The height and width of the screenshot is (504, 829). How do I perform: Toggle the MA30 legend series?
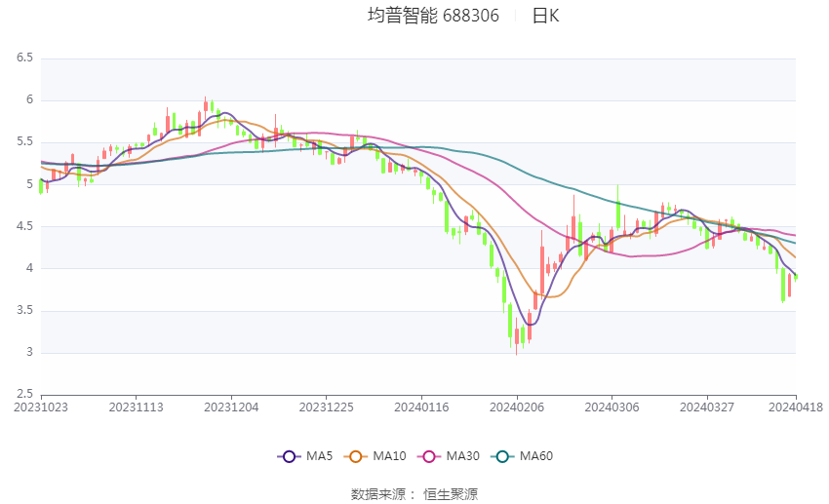coord(449,456)
